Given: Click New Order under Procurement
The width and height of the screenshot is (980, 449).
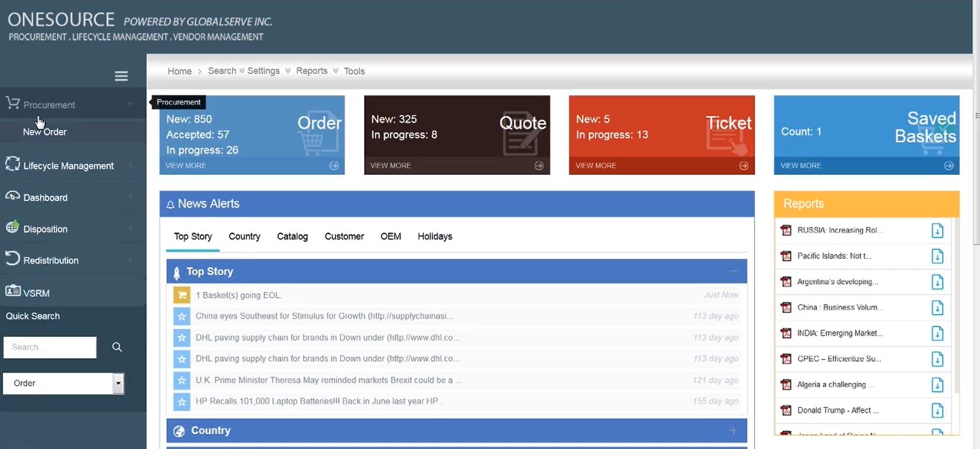Looking at the screenshot, I should click(45, 132).
